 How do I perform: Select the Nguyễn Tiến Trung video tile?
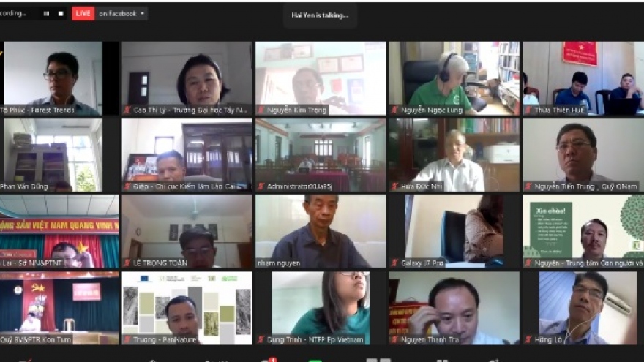[x=583, y=155]
